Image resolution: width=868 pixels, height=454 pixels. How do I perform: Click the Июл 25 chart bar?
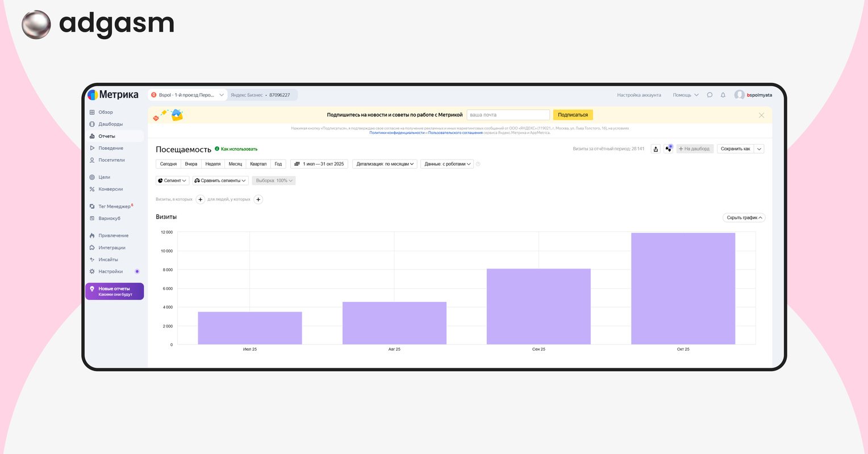click(250, 328)
